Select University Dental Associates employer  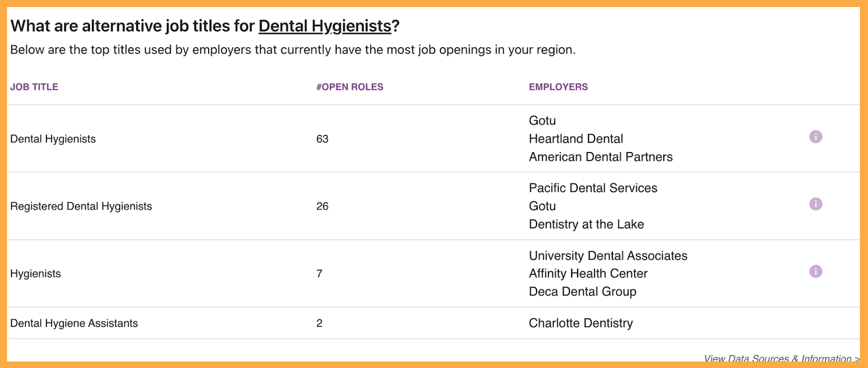tap(608, 255)
